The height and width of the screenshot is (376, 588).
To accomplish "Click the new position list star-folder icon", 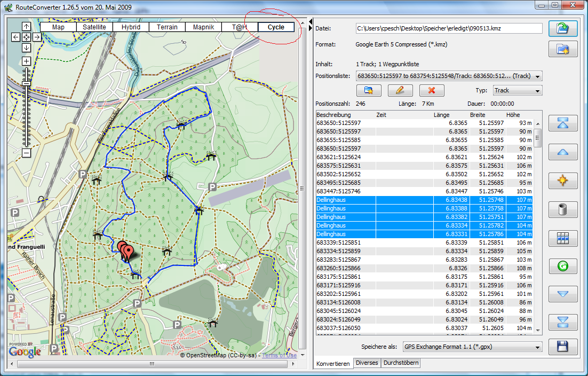I will (369, 90).
